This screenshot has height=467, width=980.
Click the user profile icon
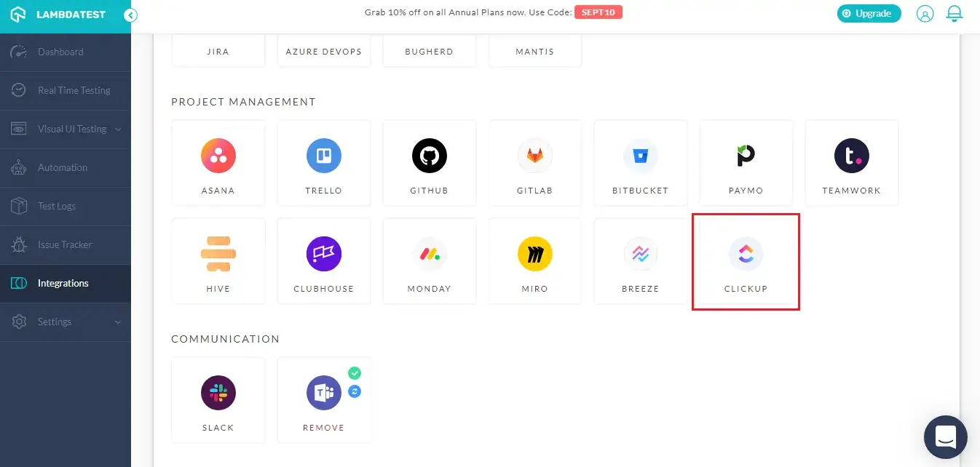pos(925,13)
